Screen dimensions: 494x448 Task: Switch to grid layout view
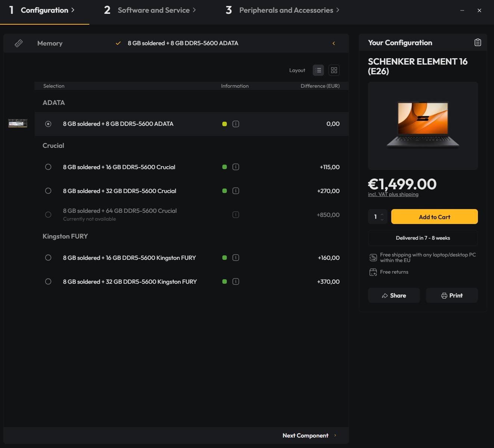[334, 70]
